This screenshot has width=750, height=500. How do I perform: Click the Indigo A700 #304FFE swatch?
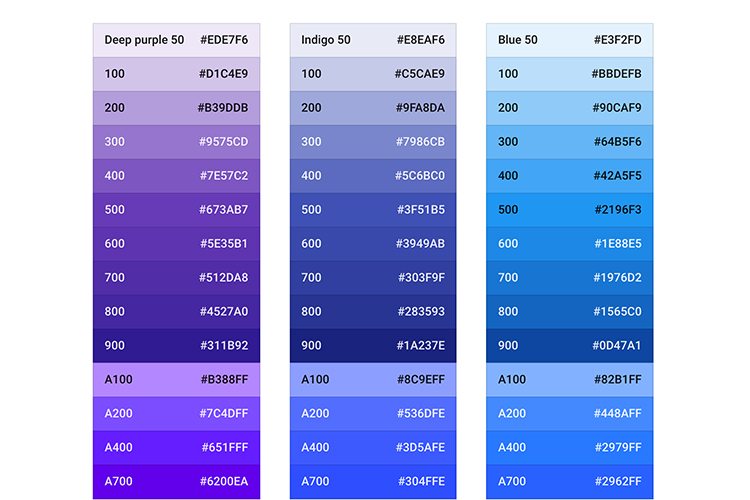tap(373, 481)
